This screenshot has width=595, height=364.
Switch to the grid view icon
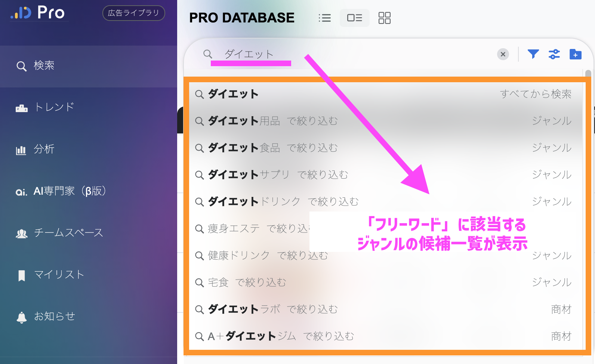(384, 18)
